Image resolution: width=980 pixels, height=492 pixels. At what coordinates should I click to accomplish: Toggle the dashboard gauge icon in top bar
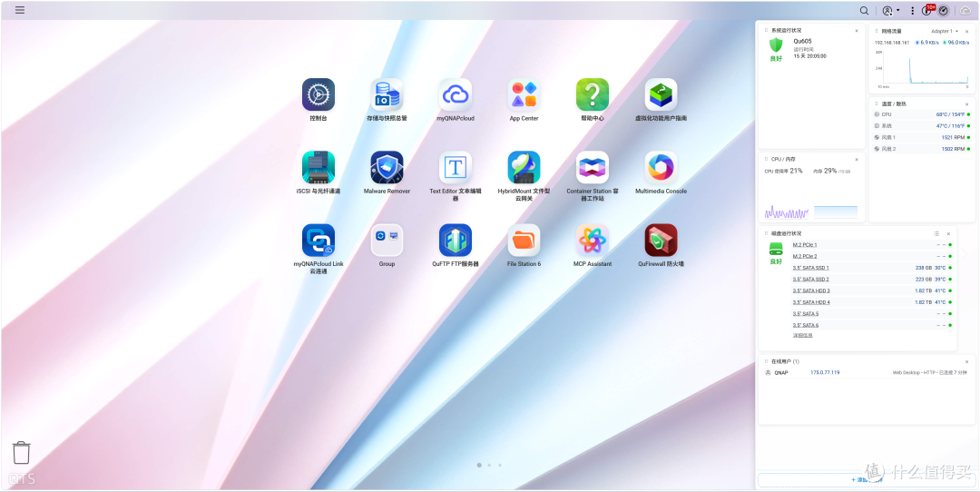(x=944, y=11)
